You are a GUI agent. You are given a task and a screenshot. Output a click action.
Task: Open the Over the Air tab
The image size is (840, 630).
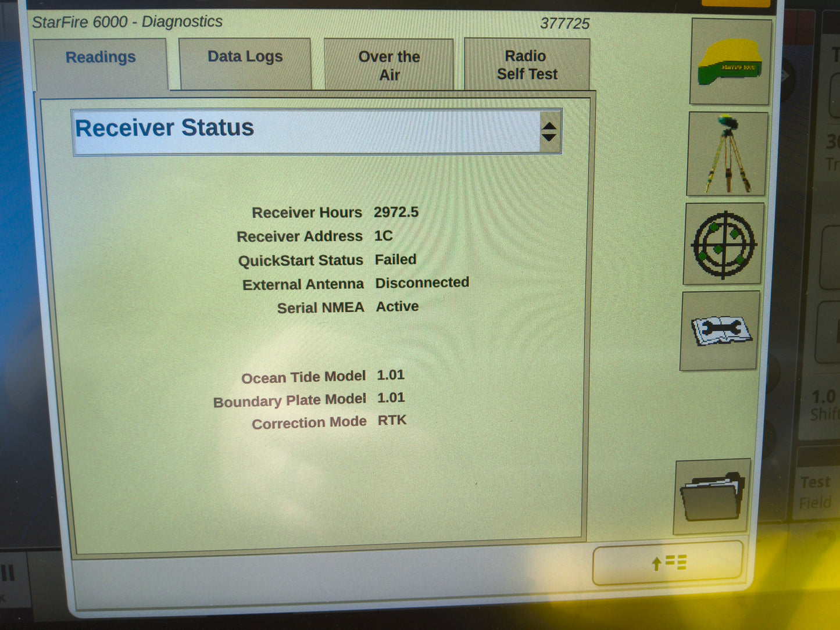[x=389, y=65]
